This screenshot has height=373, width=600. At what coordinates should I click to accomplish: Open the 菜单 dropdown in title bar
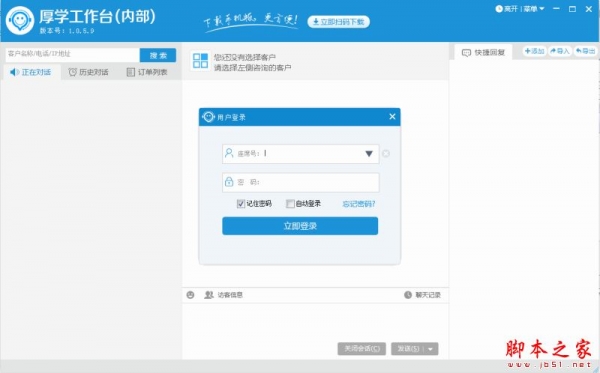coord(533,9)
